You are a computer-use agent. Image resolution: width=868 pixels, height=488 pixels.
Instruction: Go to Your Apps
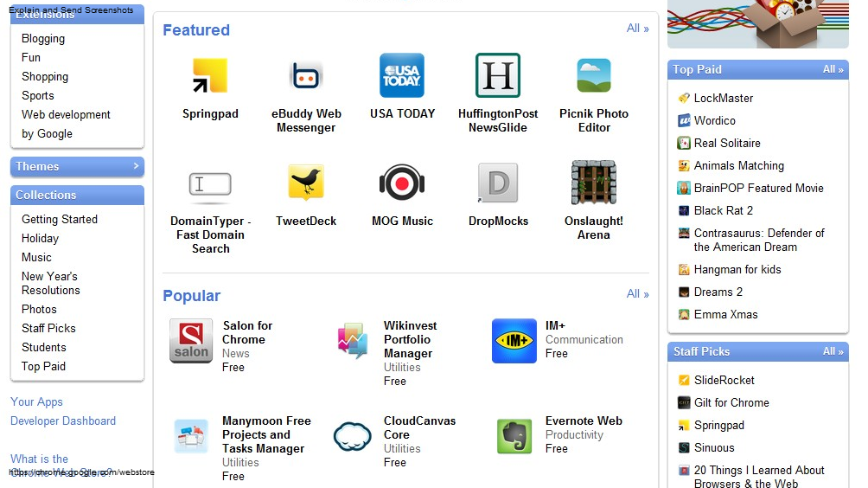tap(36, 402)
